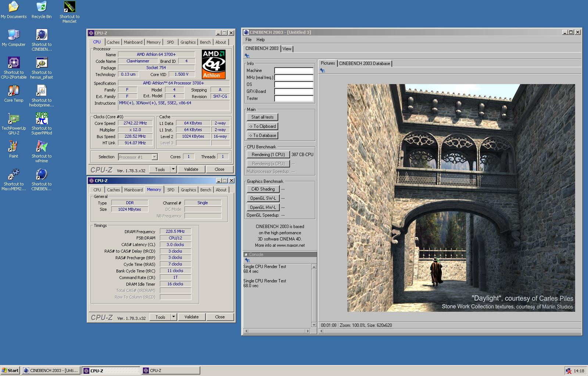Click the AMD Athlon 64 logo in CPU-Z
This screenshot has height=376, width=588.
point(214,64)
